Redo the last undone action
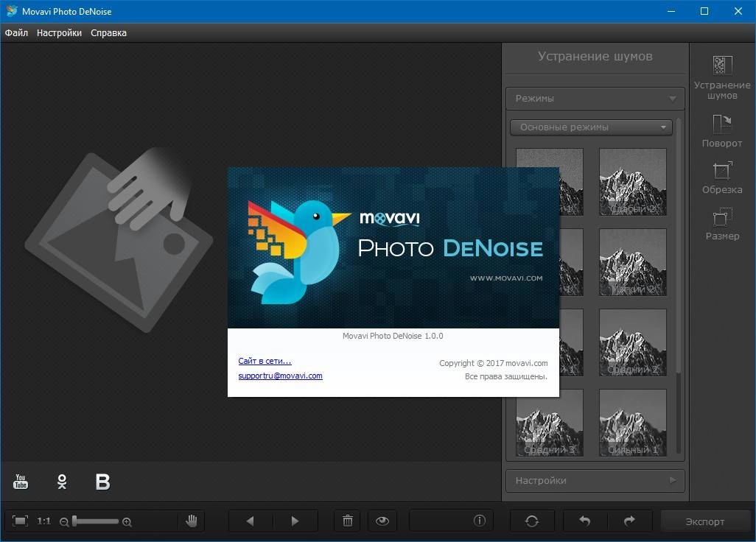 click(630, 521)
